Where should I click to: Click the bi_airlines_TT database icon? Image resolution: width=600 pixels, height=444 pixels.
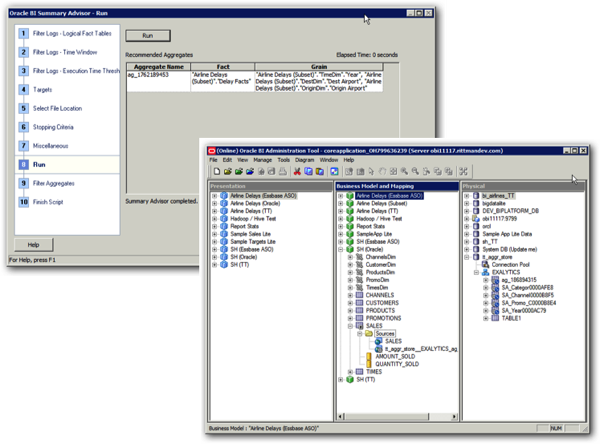coord(476,196)
